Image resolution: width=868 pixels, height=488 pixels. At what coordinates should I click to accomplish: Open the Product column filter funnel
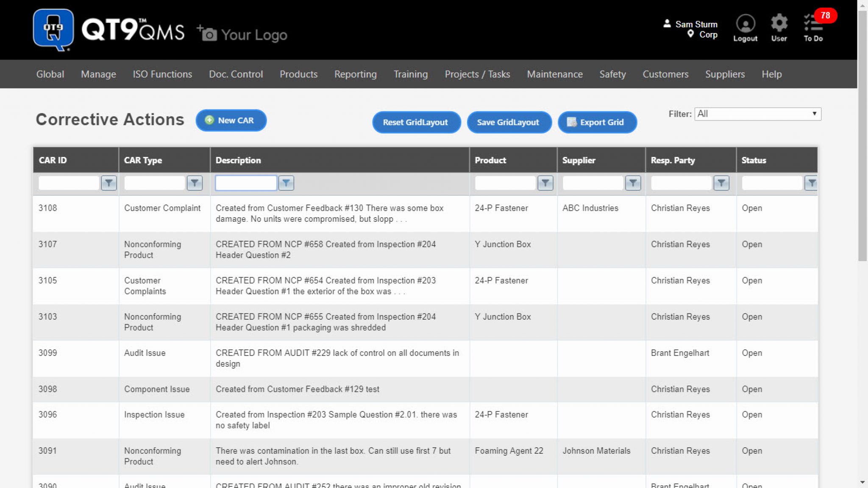pos(546,183)
